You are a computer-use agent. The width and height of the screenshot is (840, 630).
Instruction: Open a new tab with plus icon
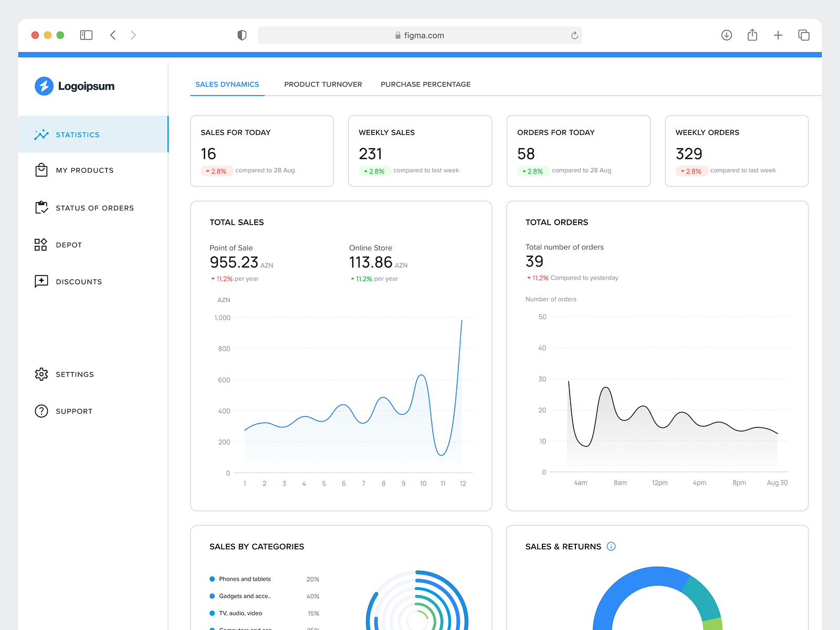click(x=778, y=35)
